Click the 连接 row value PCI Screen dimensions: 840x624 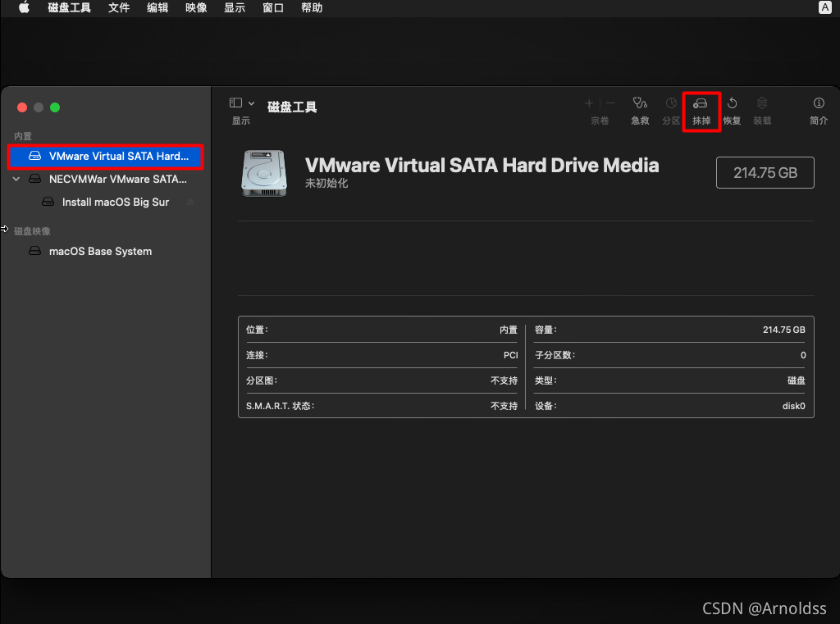(510, 355)
